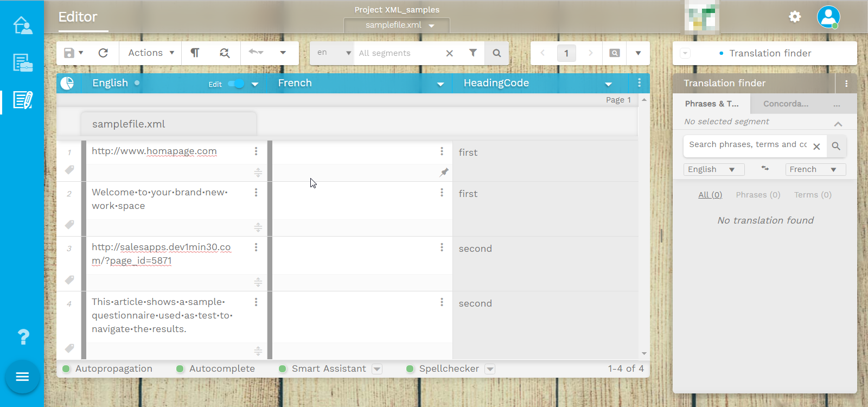868x407 pixels.
Task: Click the pin icon in segment 1
Action: pyautogui.click(x=444, y=173)
